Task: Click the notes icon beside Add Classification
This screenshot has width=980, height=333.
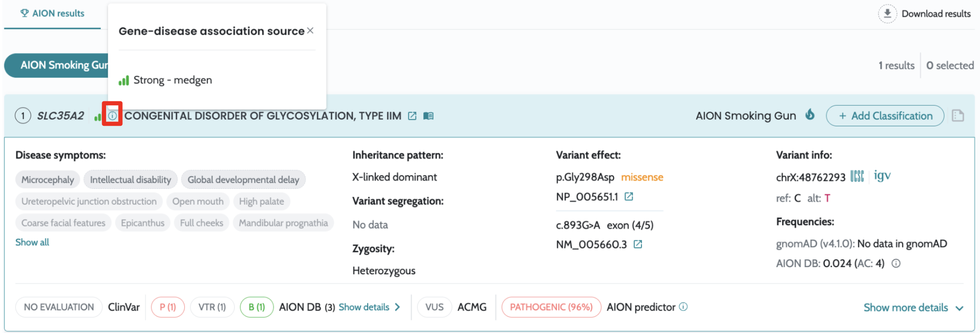Action: tap(958, 116)
